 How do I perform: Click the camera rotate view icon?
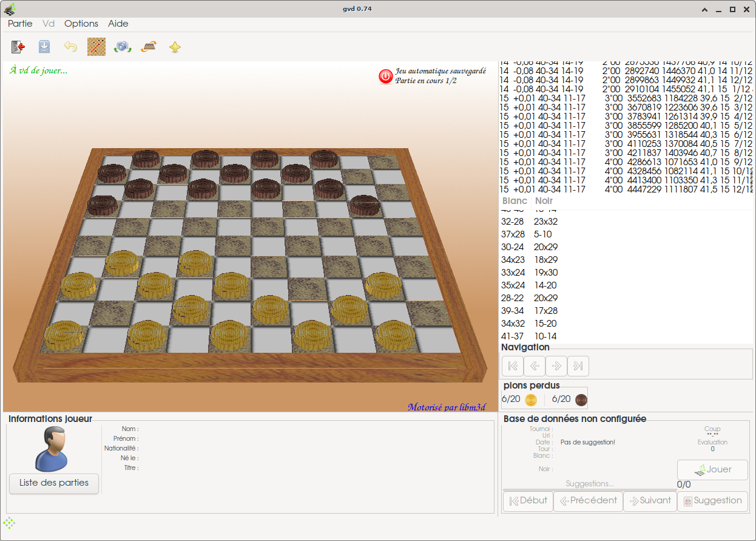123,47
